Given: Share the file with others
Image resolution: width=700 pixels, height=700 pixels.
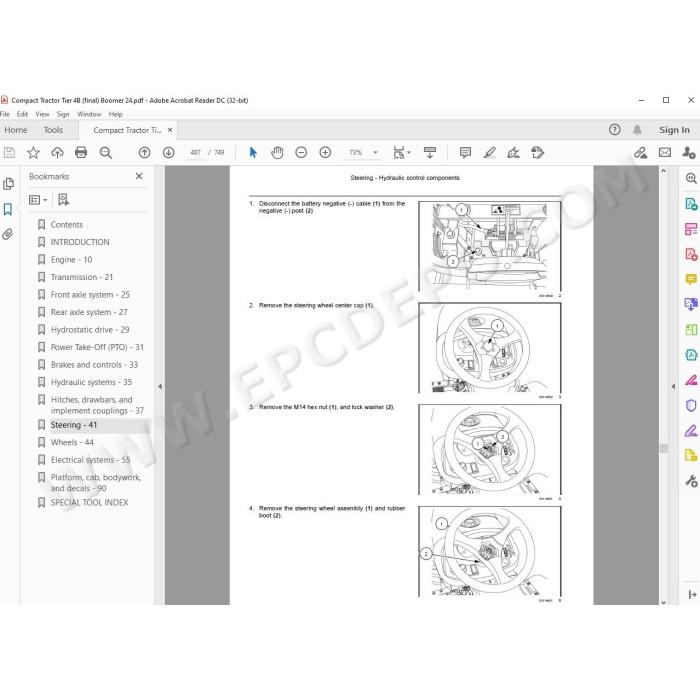Looking at the screenshot, I should pos(688,153).
